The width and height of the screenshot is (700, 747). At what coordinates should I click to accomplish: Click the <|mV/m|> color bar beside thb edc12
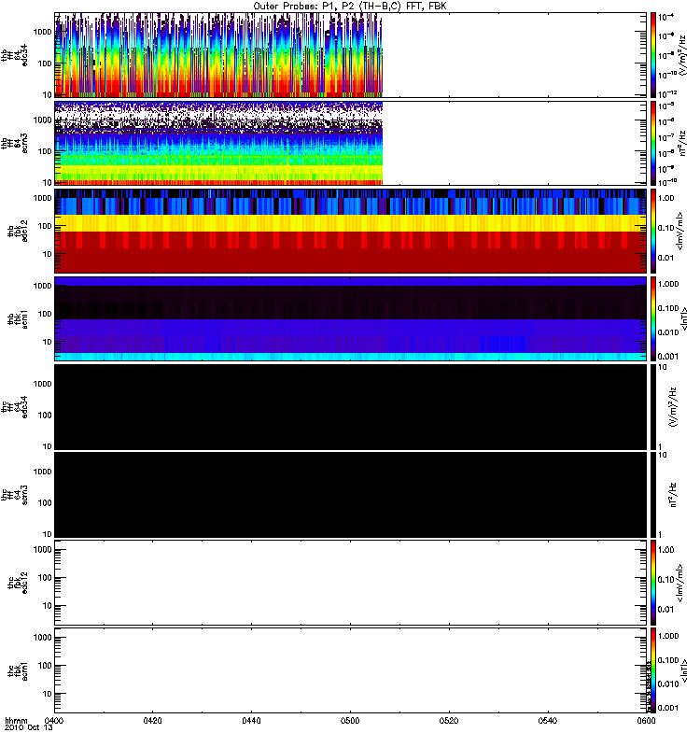[x=653, y=231]
